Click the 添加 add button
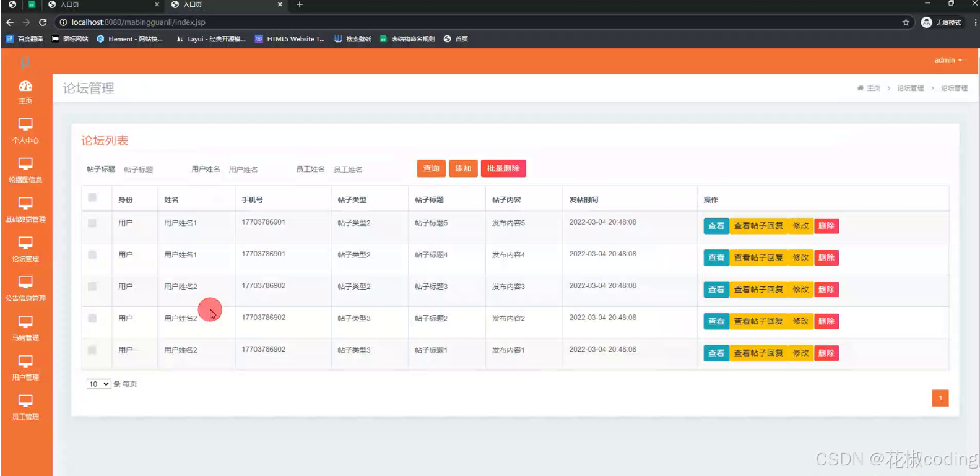 463,168
